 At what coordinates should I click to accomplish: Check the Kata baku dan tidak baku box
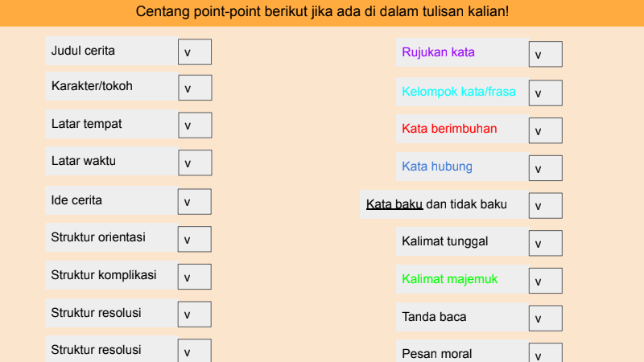pos(545,206)
